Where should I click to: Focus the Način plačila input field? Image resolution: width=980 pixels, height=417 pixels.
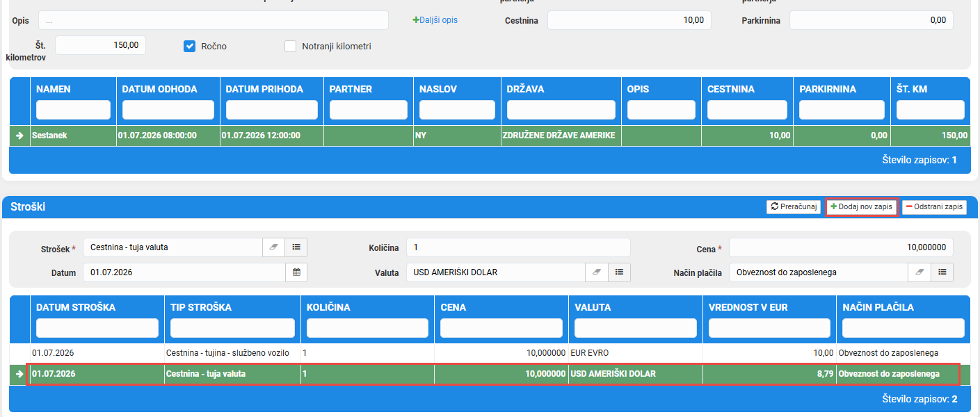pos(819,272)
